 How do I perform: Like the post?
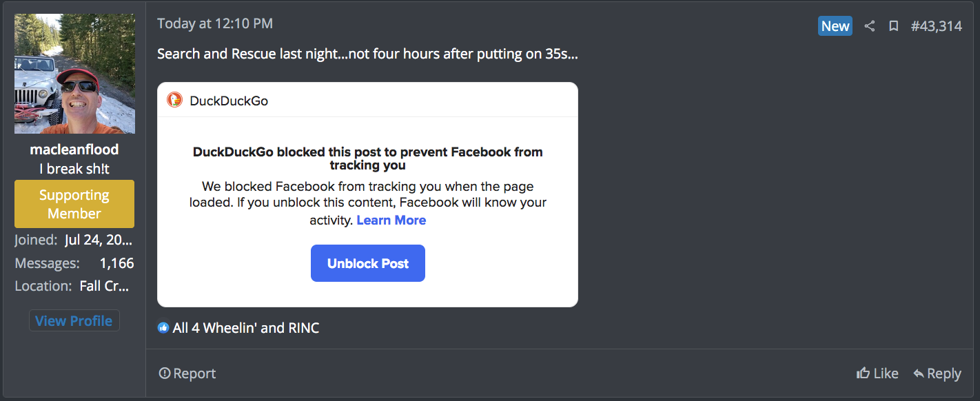878,373
